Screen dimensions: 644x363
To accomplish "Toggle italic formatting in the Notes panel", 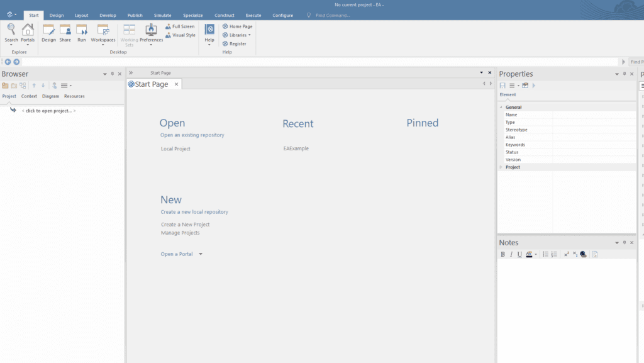I will (511, 254).
